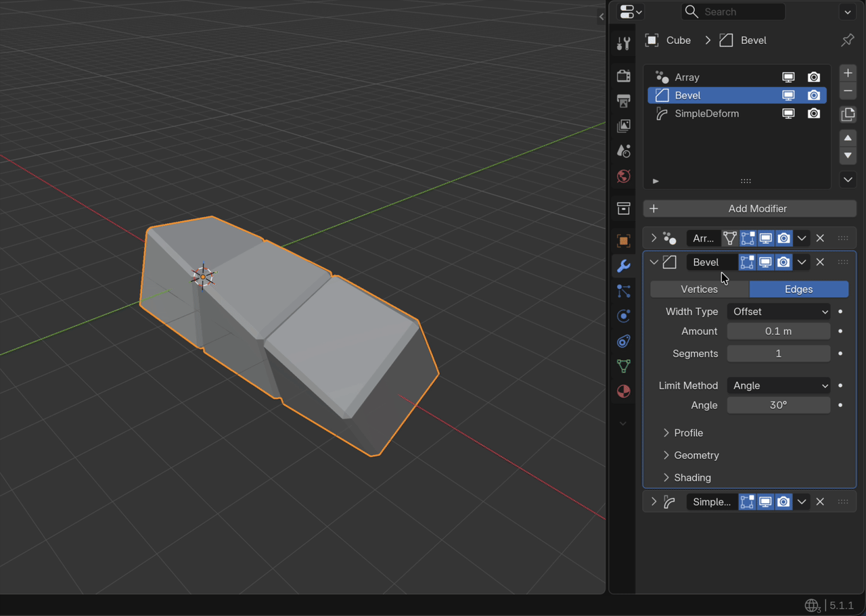Open the Tool properties tab
This screenshot has height=616, width=866.
pos(623,44)
